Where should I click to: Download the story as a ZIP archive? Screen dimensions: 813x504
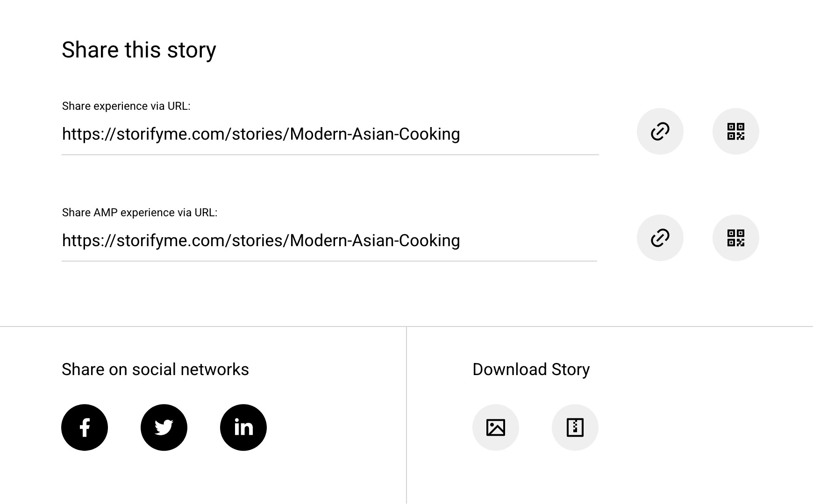tap(575, 427)
